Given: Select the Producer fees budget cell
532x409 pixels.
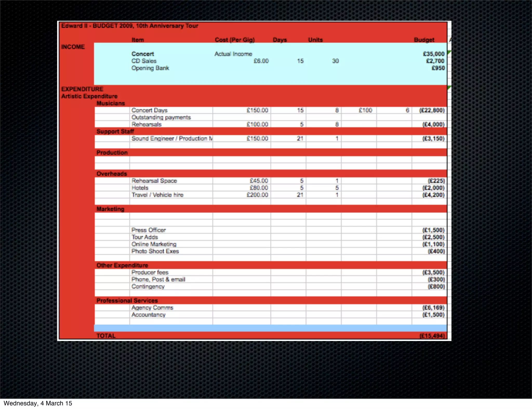Looking at the screenshot, I should coord(433,272).
